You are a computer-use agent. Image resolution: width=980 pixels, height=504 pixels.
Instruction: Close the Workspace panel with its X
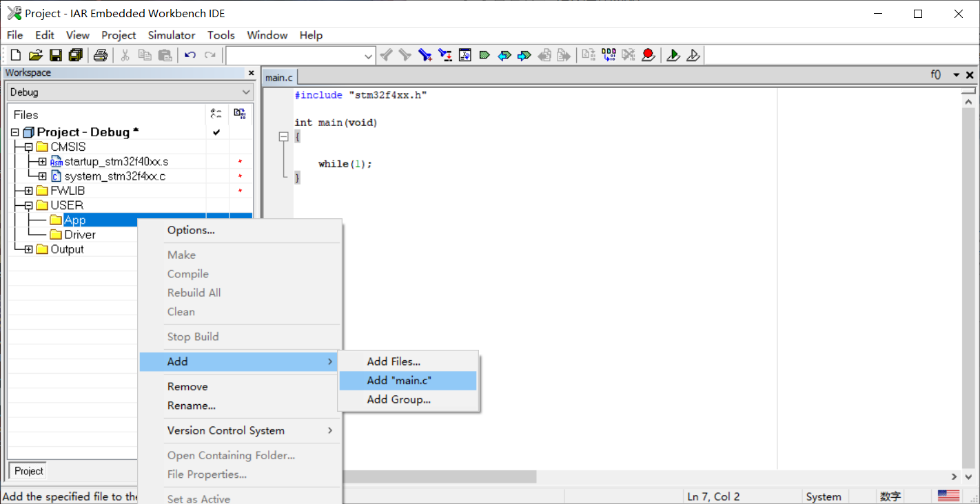coord(251,73)
